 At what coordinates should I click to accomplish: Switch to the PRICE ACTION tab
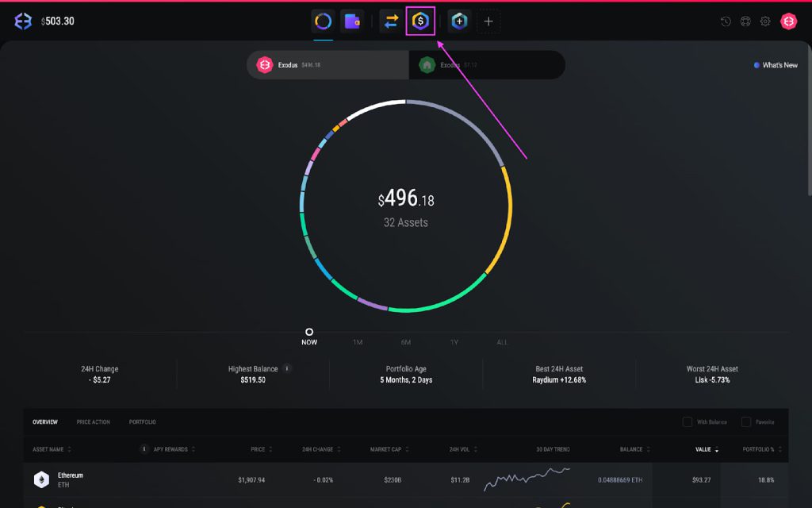[94, 422]
